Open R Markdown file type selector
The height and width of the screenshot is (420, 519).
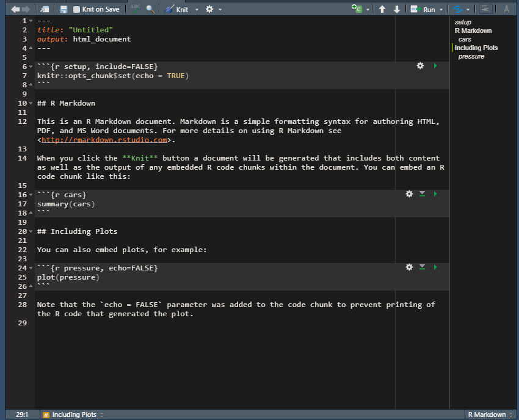(x=490, y=415)
